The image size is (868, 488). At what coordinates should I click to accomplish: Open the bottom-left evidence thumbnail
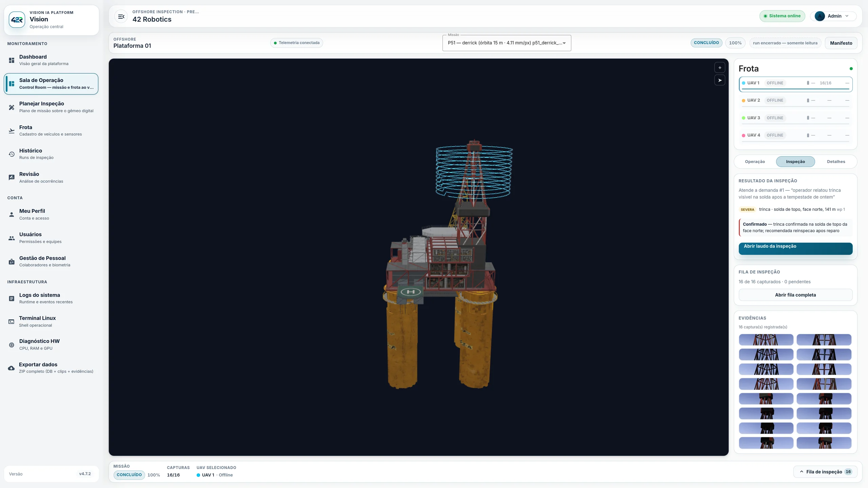point(766,443)
